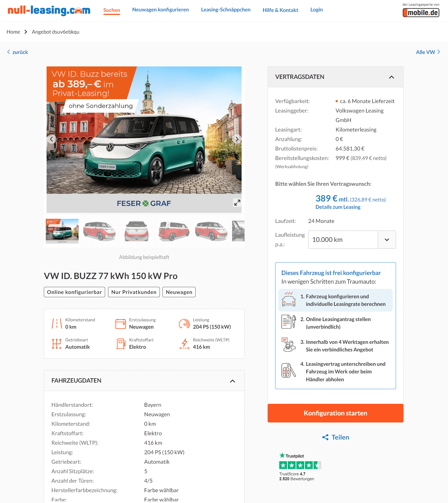The height and width of the screenshot is (503, 448).
Task: Click the car key step icon
Action: point(289,370)
